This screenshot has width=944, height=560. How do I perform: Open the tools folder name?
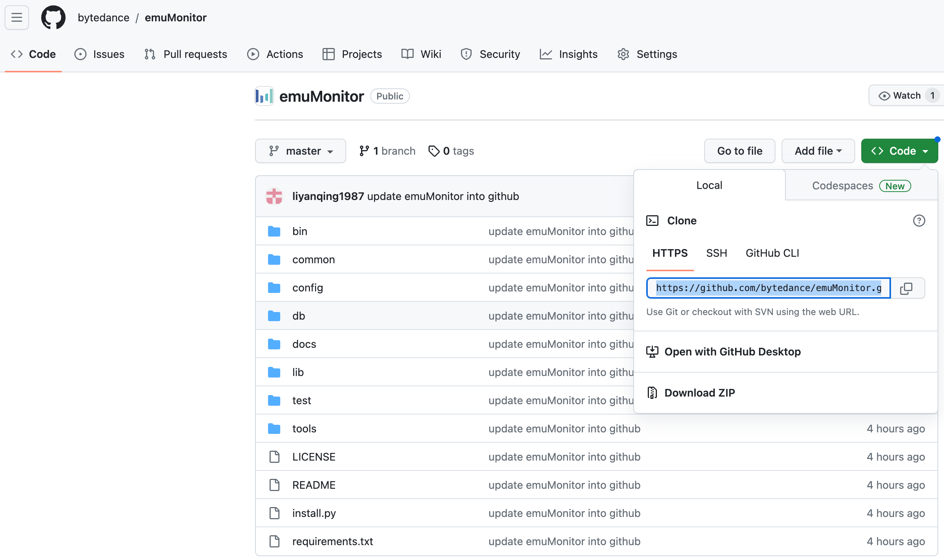[x=304, y=429]
